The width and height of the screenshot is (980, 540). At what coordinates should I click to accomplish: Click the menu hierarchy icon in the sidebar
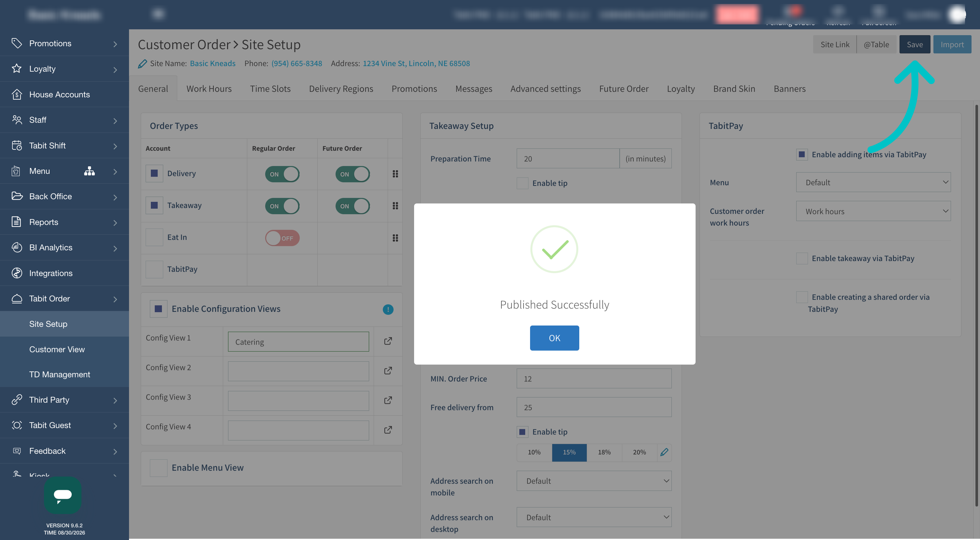click(x=89, y=171)
